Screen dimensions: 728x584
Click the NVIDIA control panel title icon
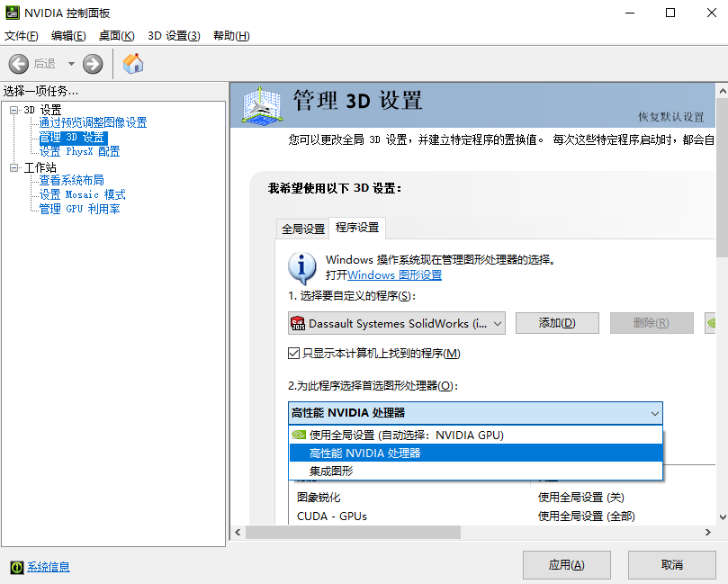point(12,13)
